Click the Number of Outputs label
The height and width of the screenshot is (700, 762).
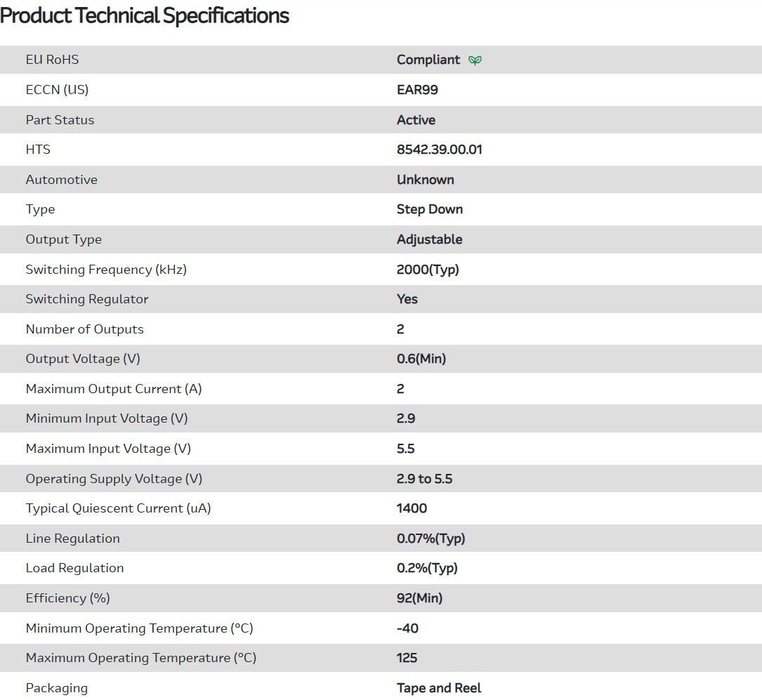[84, 329]
